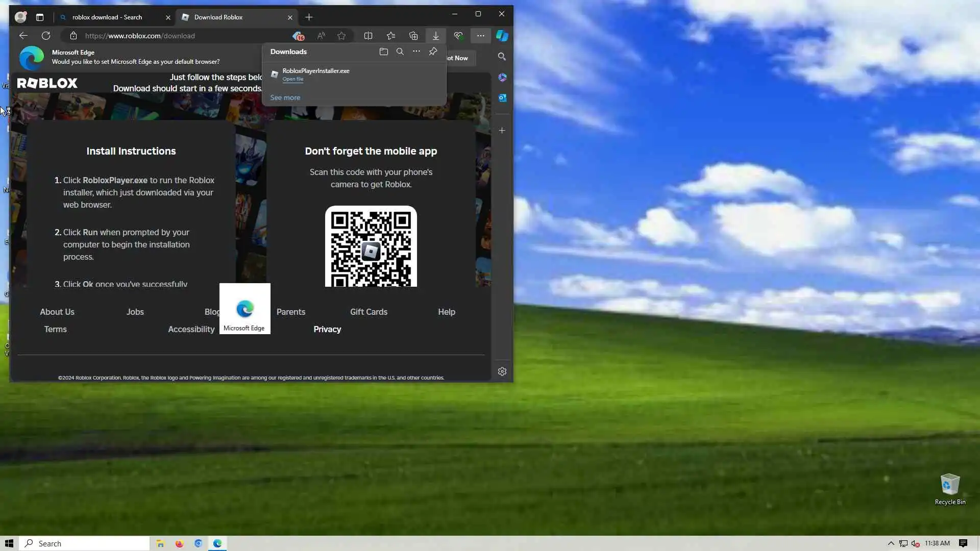Click the address bar URL field

[x=184, y=36]
